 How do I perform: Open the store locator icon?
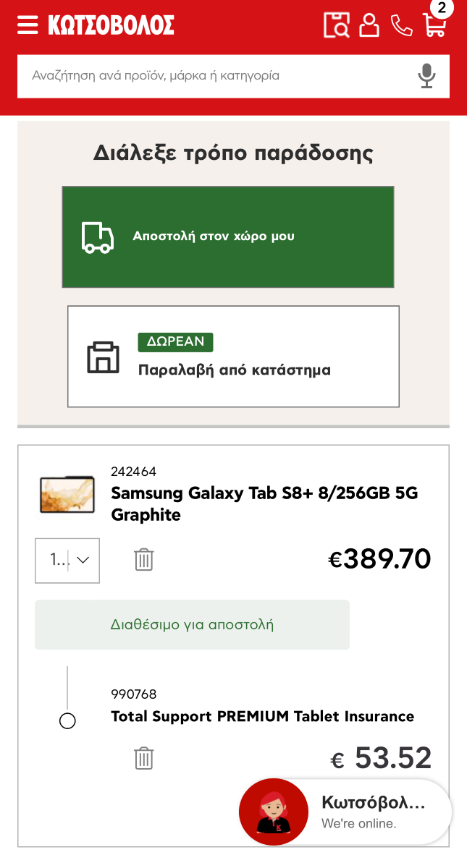click(x=336, y=25)
